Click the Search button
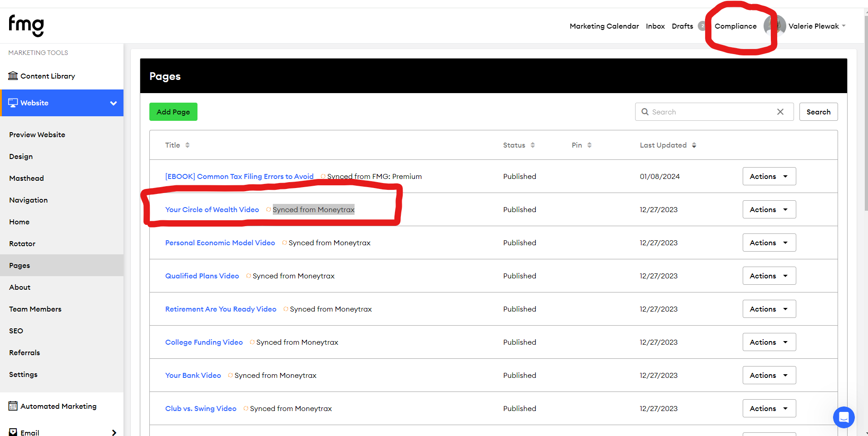 (819, 112)
